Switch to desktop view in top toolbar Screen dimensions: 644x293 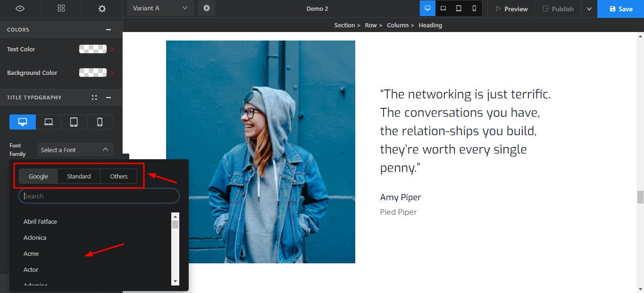click(427, 8)
